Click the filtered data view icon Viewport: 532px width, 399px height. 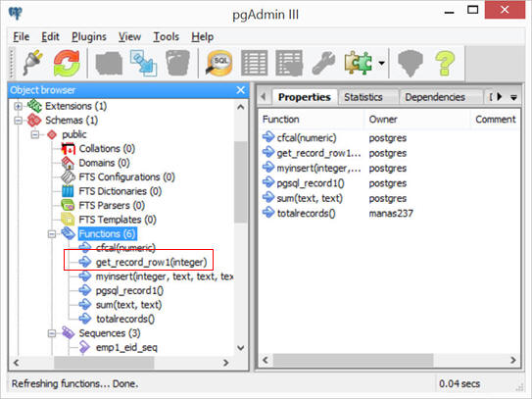coord(289,63)
